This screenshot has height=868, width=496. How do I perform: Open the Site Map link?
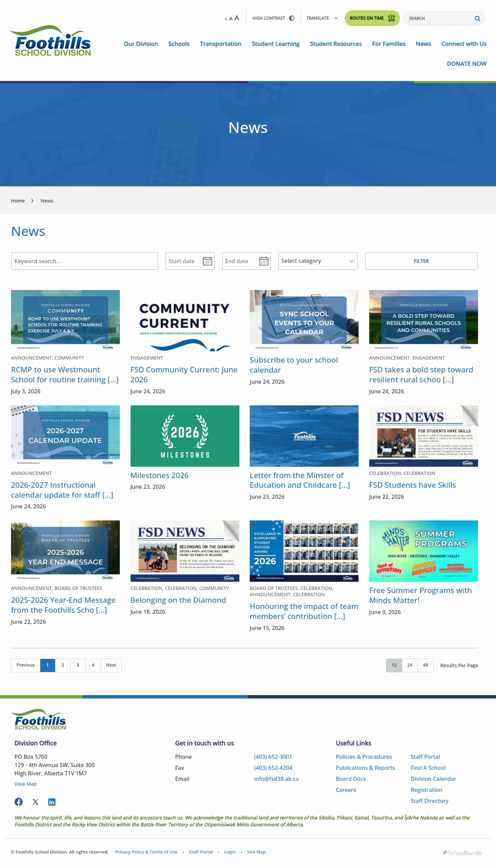tap(256, 852)
